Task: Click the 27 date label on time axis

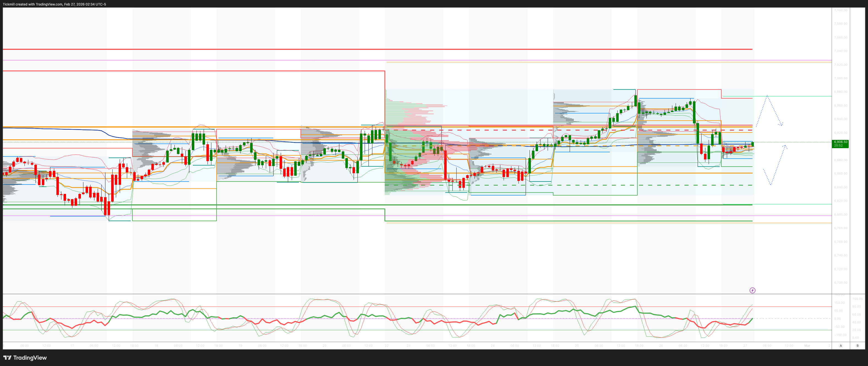Action: click(x=745, y=346)
